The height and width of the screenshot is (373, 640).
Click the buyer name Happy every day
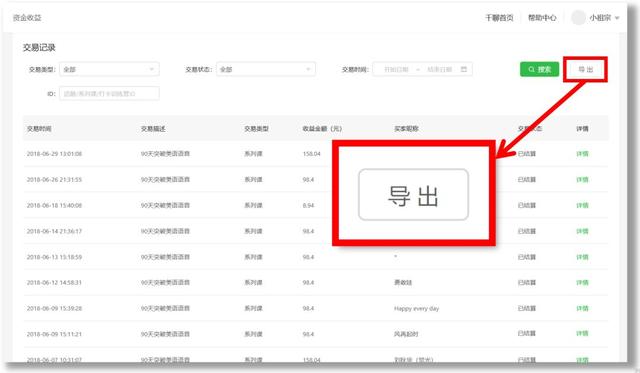(x=416, y=309)
